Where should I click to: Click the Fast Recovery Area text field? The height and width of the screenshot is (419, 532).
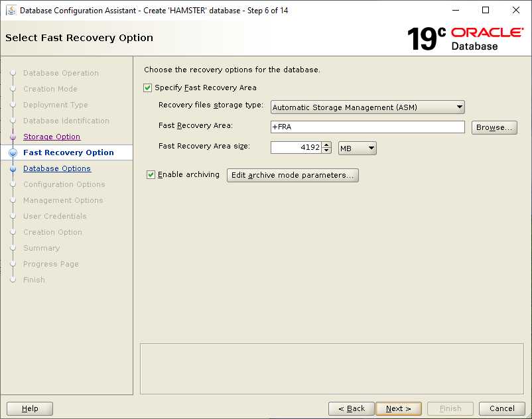(367, 127)
